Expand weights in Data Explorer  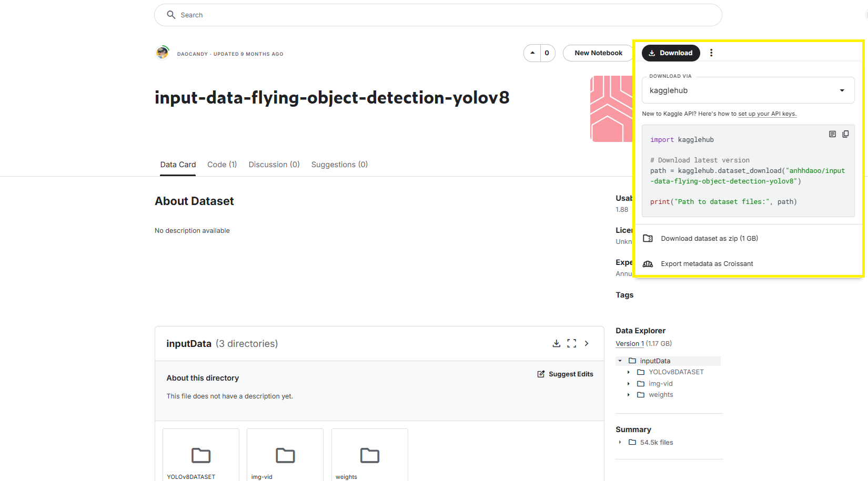629,395
